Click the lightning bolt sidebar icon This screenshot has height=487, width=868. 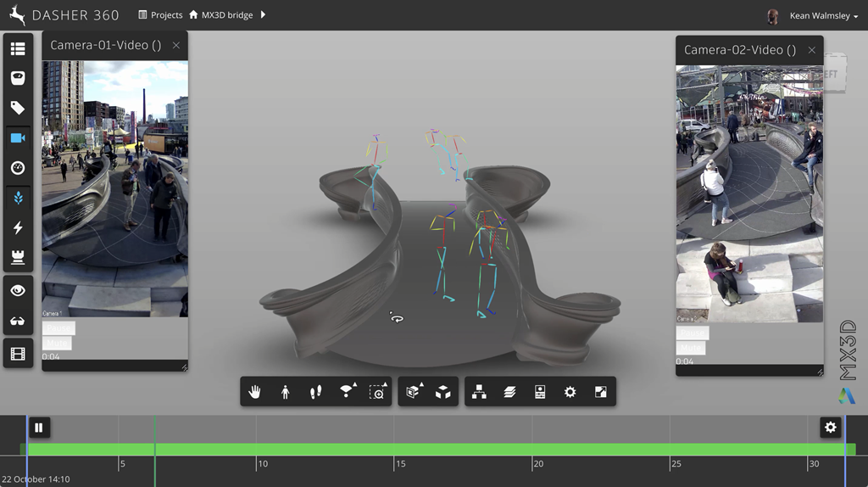tap(18, 227)
